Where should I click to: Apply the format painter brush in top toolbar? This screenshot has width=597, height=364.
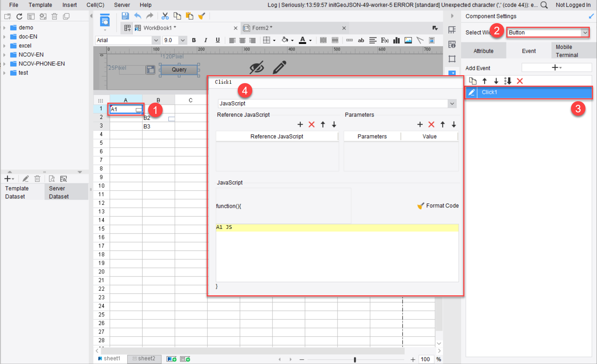[x=202, y=16]
